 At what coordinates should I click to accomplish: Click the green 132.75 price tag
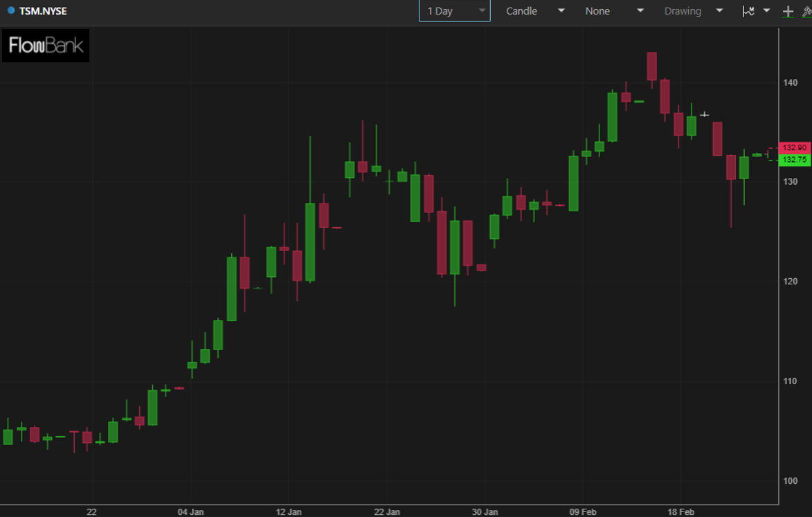[x=795, y=159]
